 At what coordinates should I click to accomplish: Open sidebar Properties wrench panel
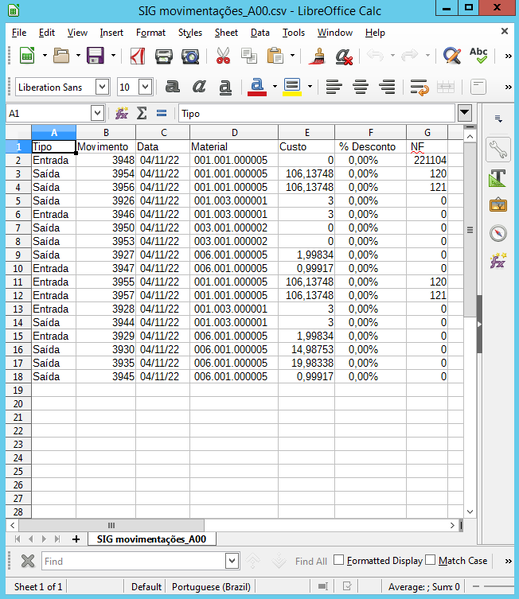click(x=498, y=149)
